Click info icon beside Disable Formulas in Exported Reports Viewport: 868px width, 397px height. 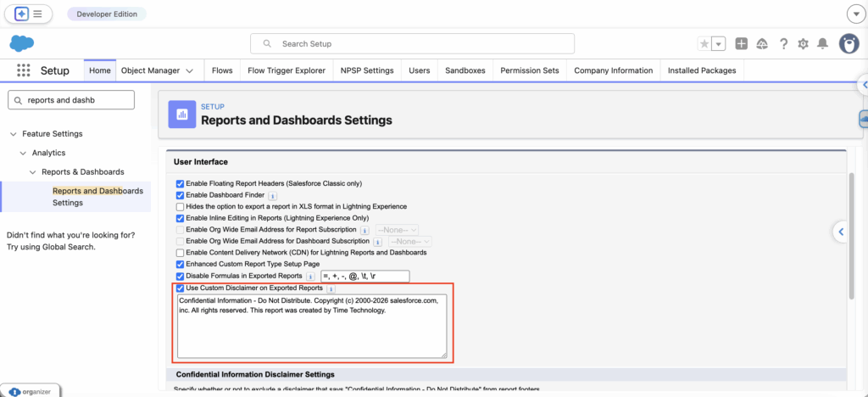pyautogui.click(x=310, y=276)
